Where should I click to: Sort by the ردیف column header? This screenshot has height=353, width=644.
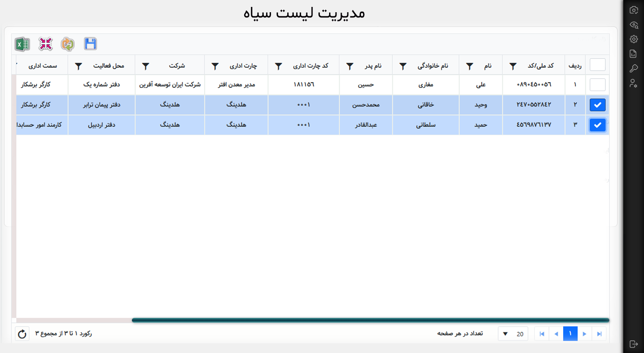click(575, 66)
